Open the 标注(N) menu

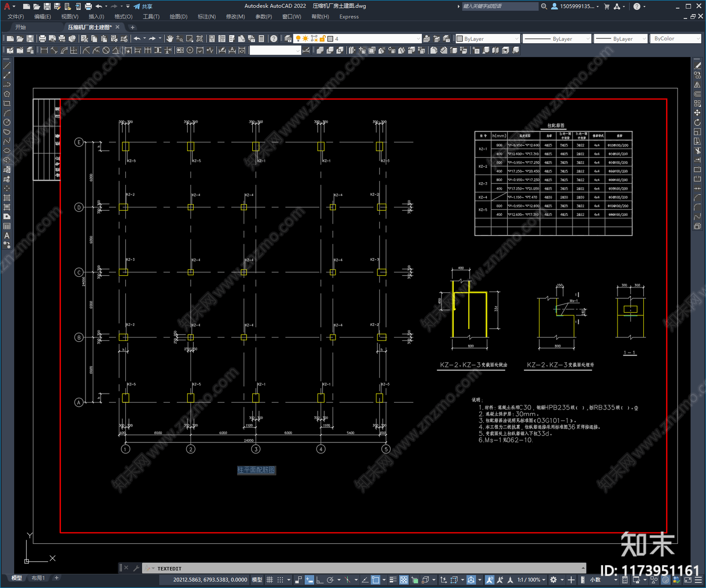(207, 17)
